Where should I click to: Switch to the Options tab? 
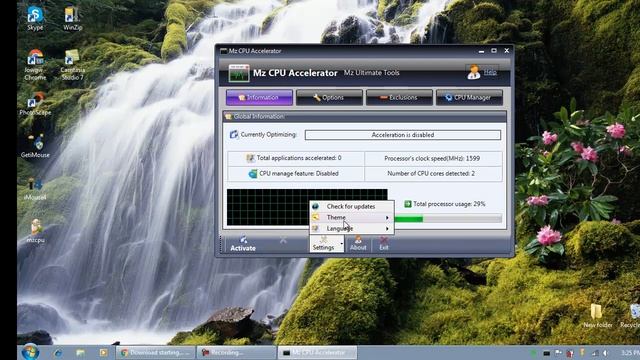pos(329,98)
